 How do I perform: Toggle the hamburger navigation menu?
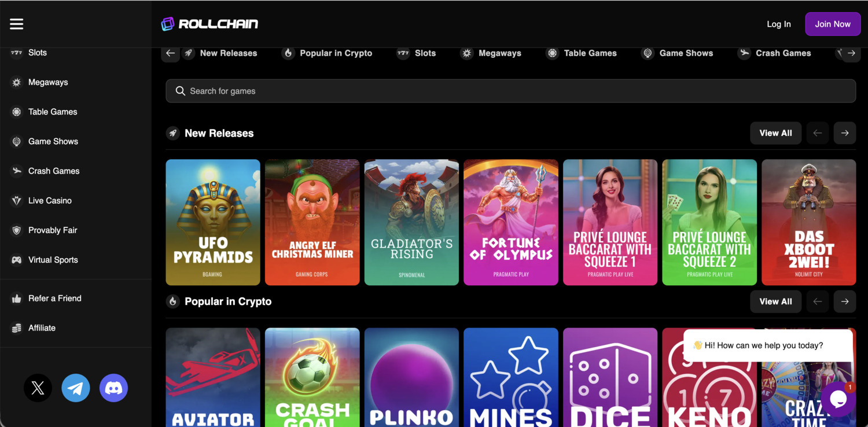(x=16, y=24)
